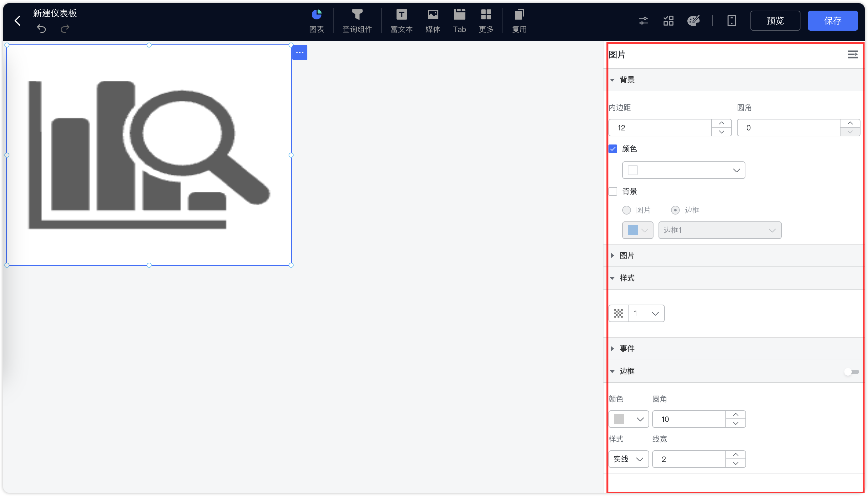868x496 pixels.
Task: Open the border color swatch picker
Action: tap(628, 419)
